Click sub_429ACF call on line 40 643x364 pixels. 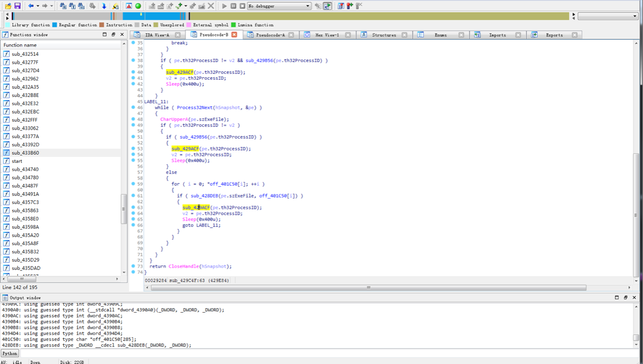click(180, 72)
